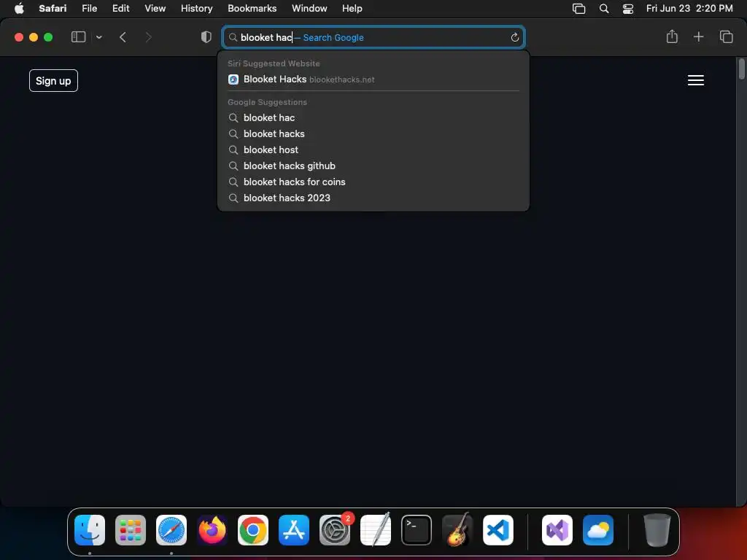
Task: Launch Google Chrome from the Dock
Action: pos(253,530)
